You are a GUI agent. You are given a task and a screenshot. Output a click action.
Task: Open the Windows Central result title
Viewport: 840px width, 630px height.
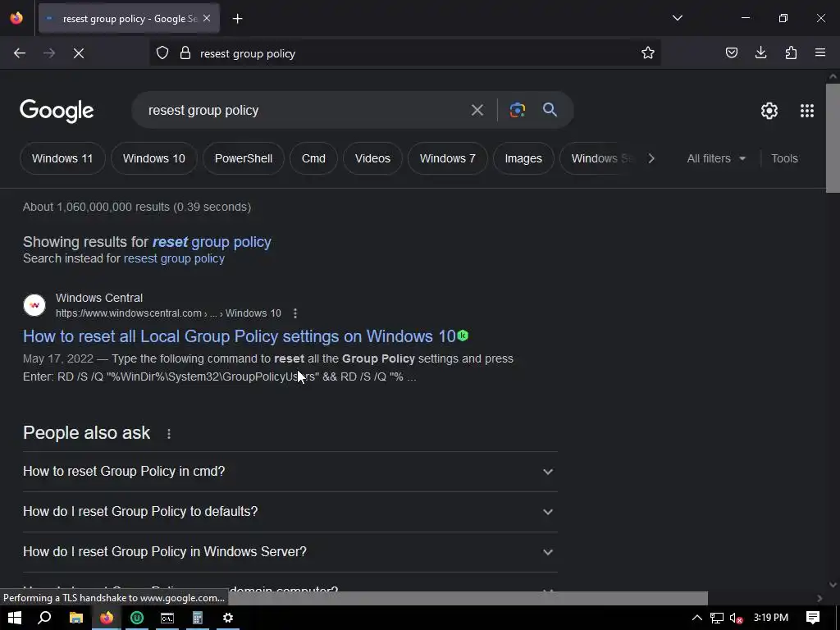point(240,336)
